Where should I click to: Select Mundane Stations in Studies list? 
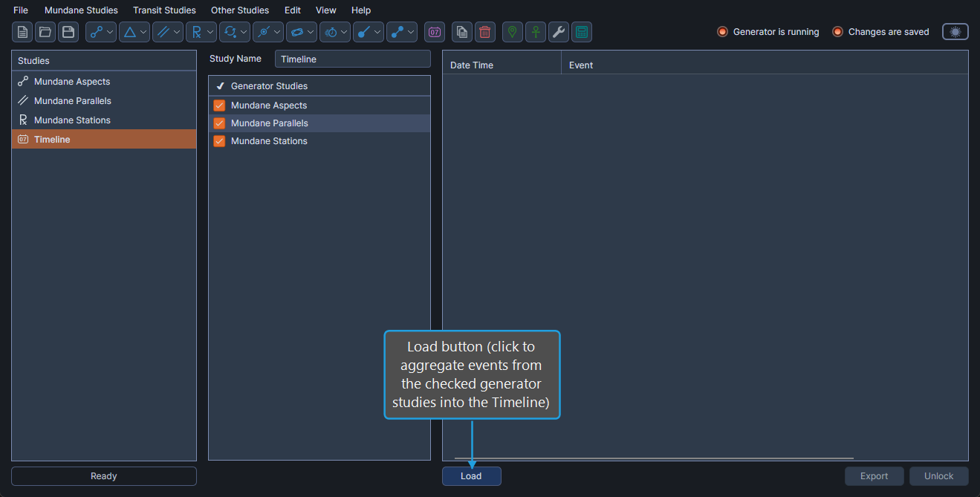click(x=104, y=120)
